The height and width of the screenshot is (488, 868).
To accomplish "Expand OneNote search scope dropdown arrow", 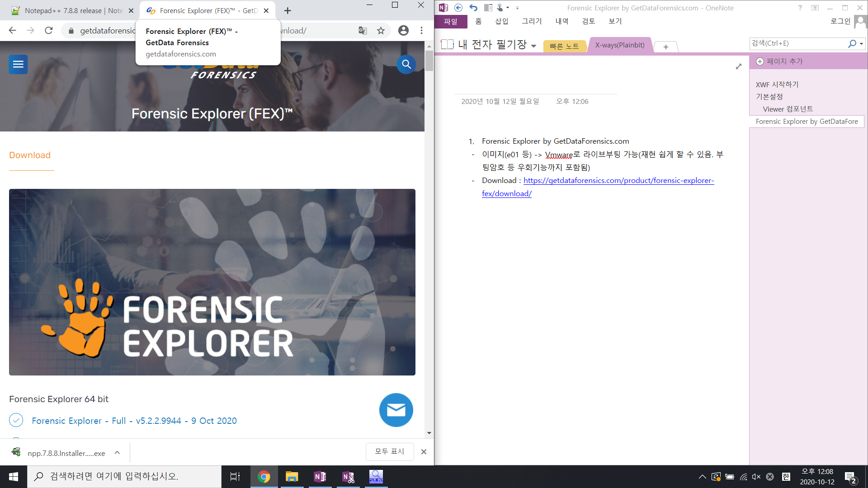I will 861,43.
